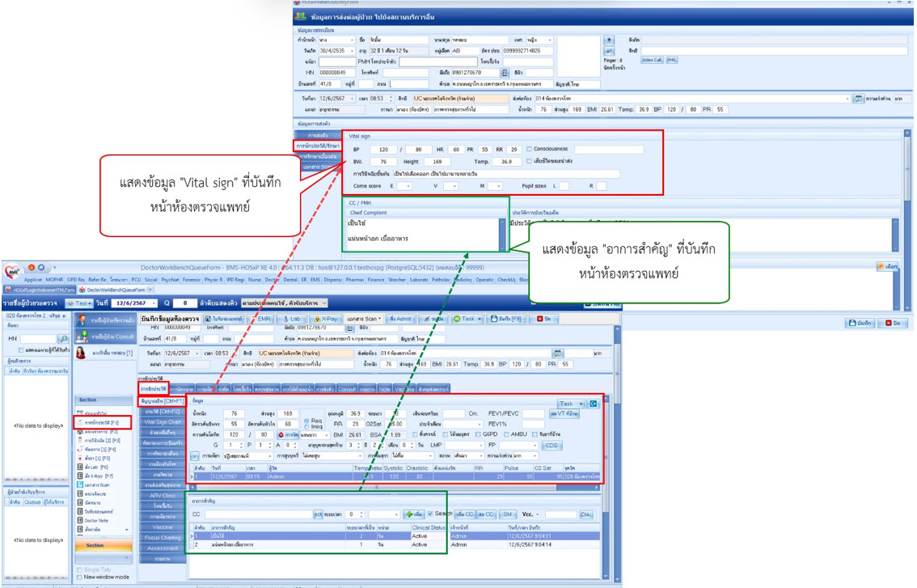Click the sct button beside CC field
917x588 pixels.
(x=318, y=514)
